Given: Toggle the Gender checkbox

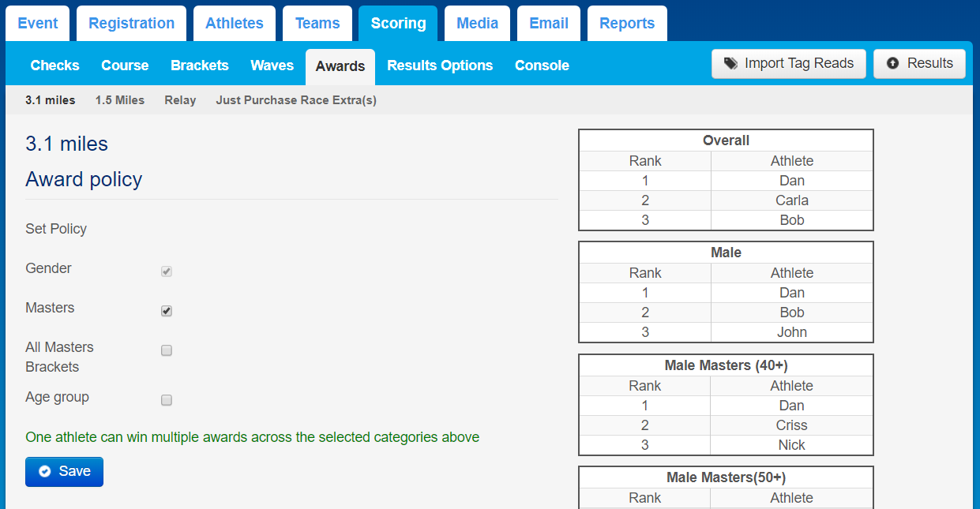Looking at the screenshot, I should (167, 271).
